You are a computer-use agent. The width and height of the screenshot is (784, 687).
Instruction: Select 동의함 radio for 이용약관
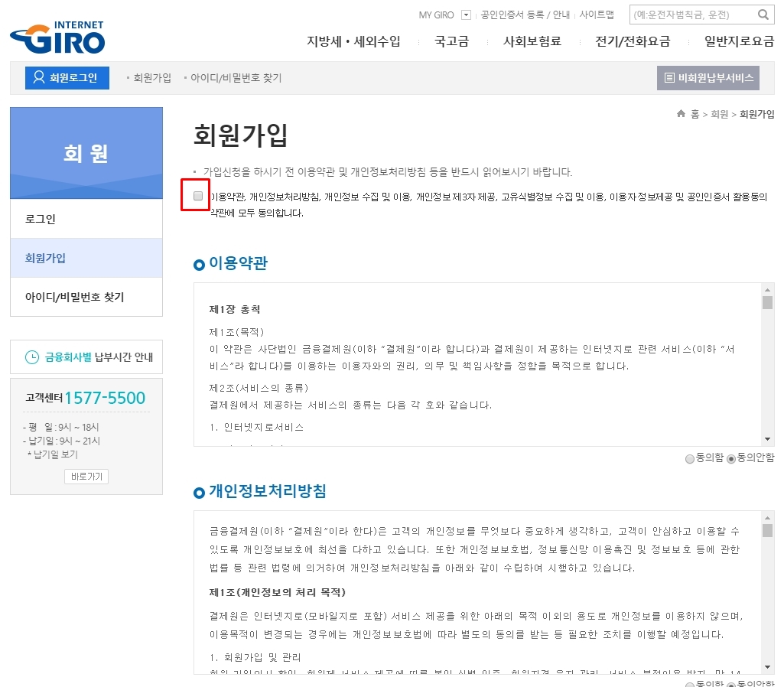[x=689, y=458]
